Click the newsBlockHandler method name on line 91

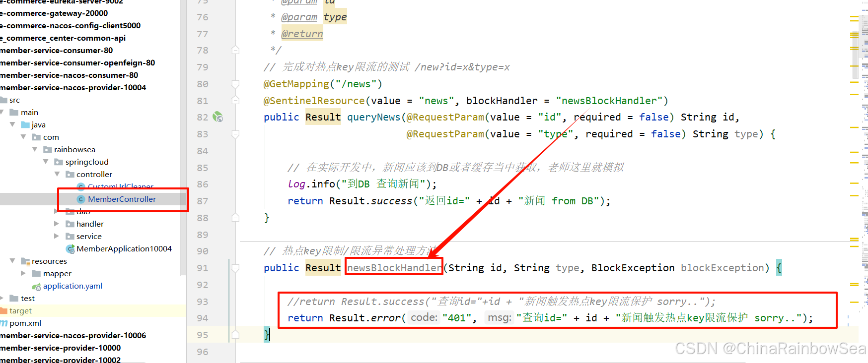(394, 268)
